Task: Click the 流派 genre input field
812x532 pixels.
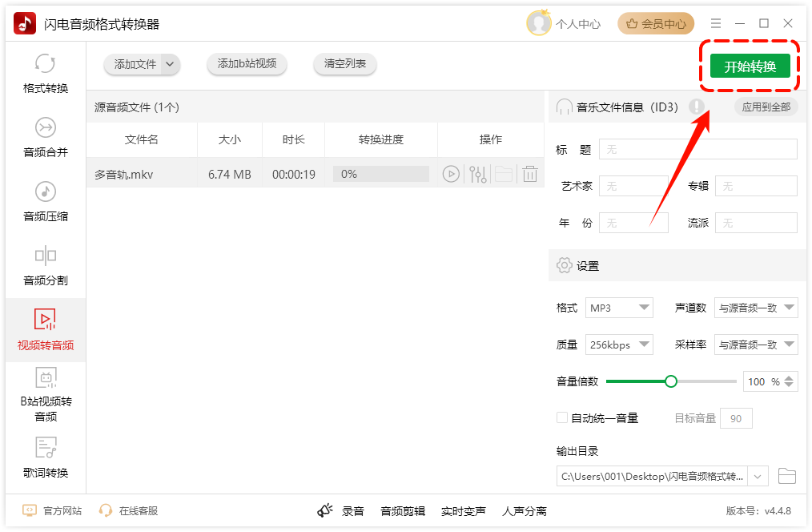Action: click(756, 223)
